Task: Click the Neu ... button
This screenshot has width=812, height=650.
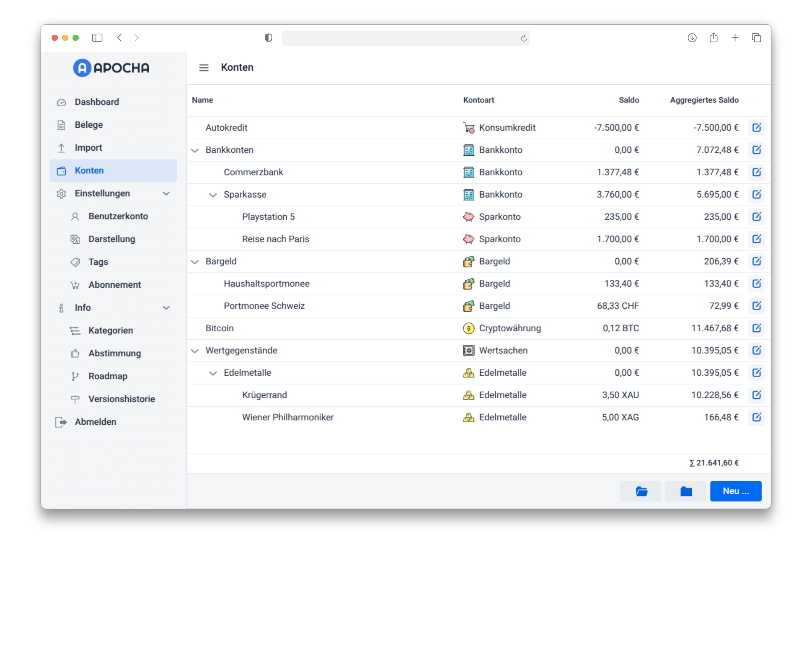Action: click(735, 491)
